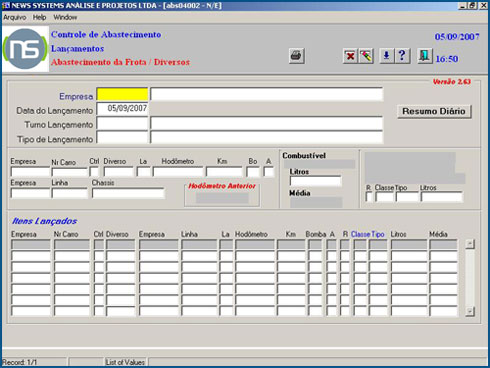Click the Itens Lançados heading
The width and height of the screenshot is (490, 368).
(x=44, y=221)
